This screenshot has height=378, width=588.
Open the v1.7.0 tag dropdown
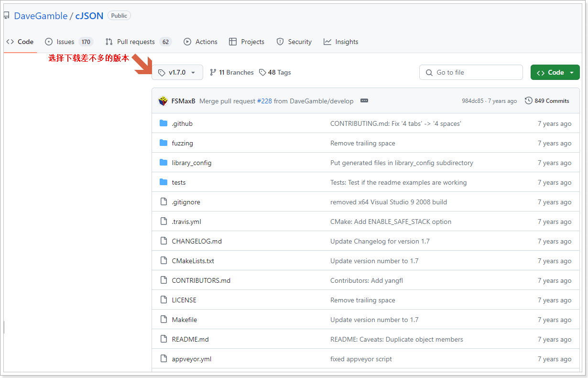point(177,73)
